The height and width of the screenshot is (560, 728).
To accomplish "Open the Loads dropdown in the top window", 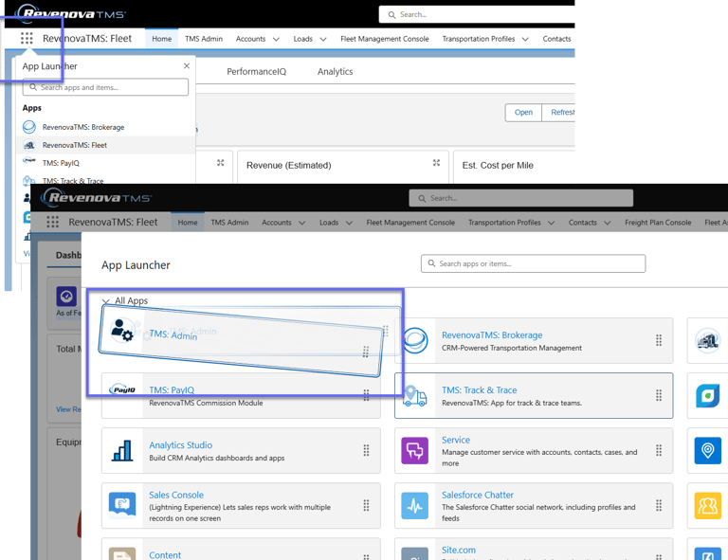I will coord(323,39).
